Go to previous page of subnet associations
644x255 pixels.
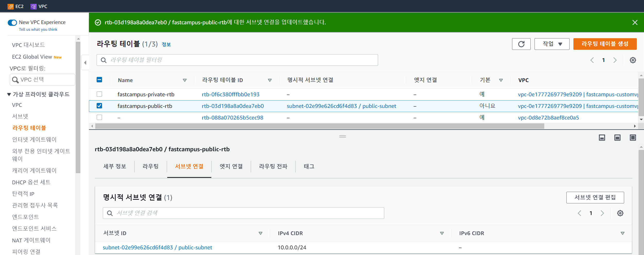click(579, 213)
